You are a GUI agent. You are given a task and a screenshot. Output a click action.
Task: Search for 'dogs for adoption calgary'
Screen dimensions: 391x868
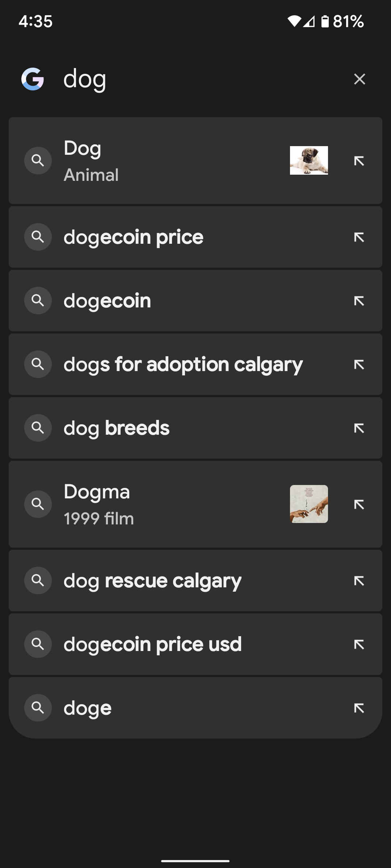click(195, 364)
